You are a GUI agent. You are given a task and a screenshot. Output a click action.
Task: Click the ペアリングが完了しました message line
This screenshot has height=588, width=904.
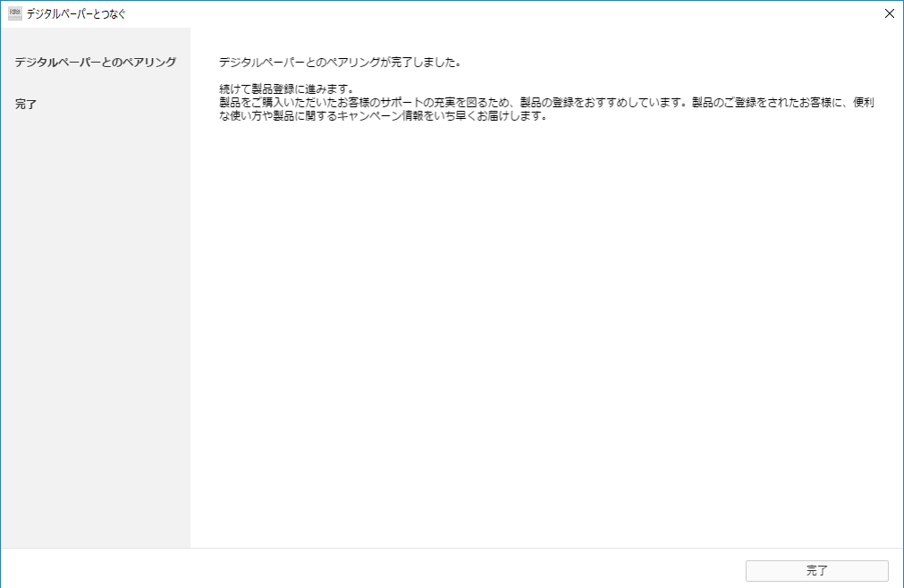click(340, 63)
